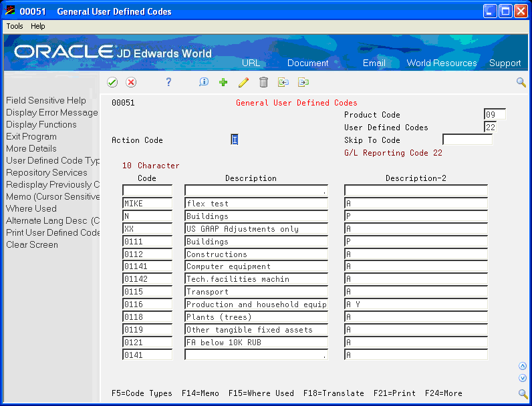This screenshot has width=532, height=406.
Task: Select More Details in sidebar
Action: [x=31, y=148]
